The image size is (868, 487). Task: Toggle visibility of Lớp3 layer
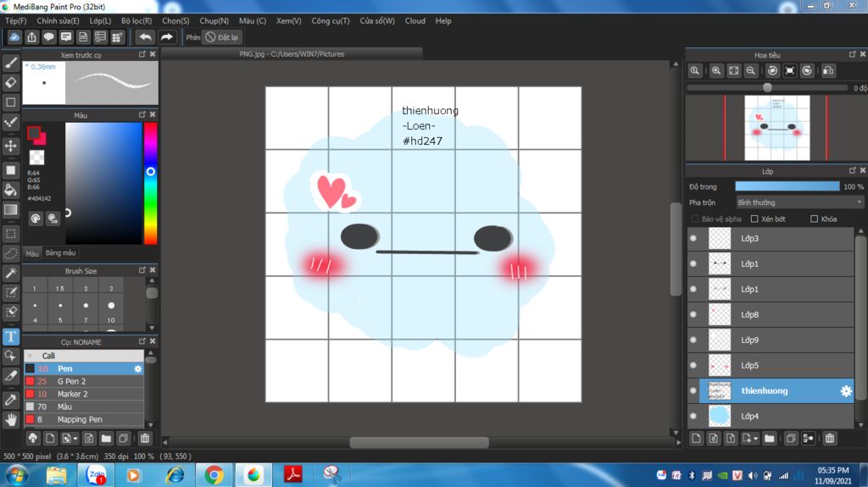pos(693,239)
